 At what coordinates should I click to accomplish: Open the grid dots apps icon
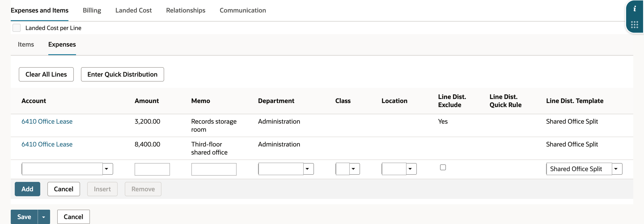[x=635, y=25]
